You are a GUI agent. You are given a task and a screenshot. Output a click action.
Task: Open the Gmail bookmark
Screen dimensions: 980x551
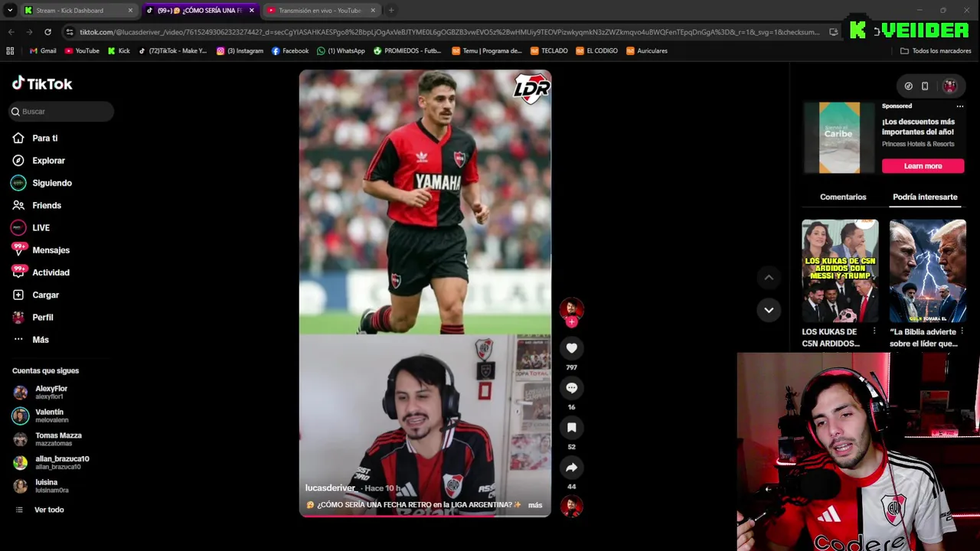[43, 51]
